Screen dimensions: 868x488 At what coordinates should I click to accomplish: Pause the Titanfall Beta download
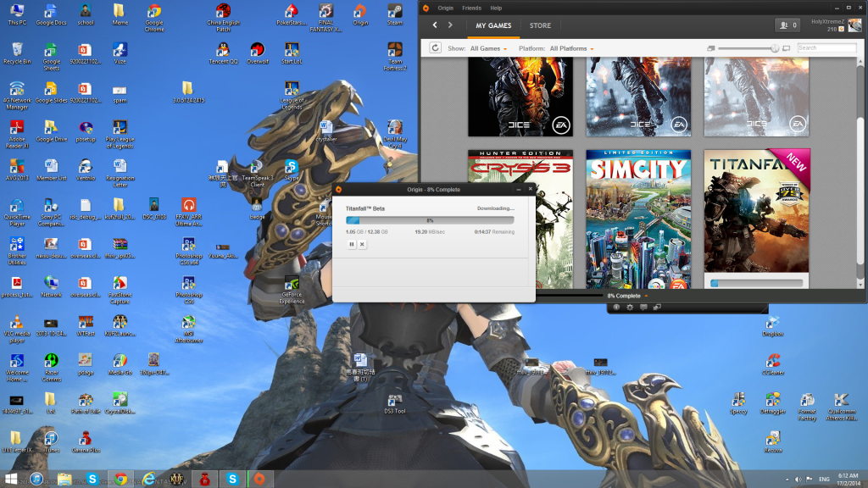[x=352, y=244]
